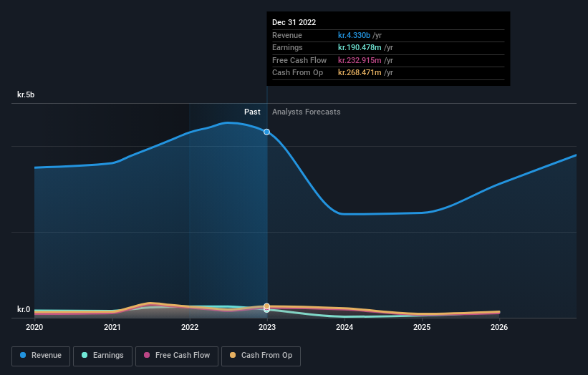Viewport: 588px width, 375px height.
Task: Select the 2021 x-axis label
Action: pos(112,327)
